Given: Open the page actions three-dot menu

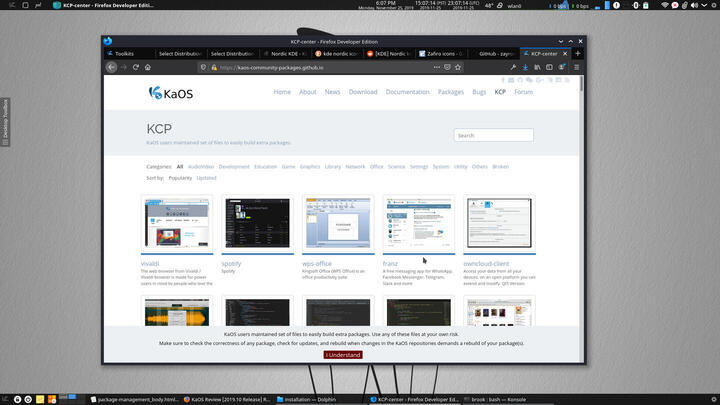Looking at the screenshot, I should 437,67.
